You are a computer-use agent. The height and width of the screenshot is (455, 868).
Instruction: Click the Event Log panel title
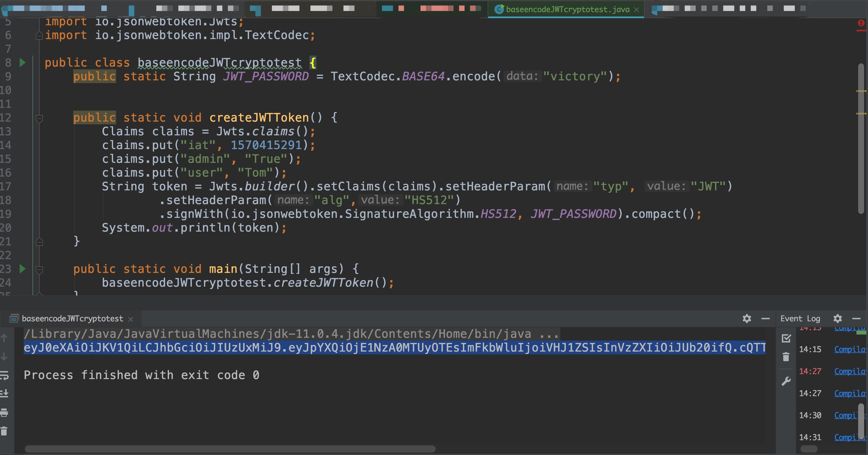tap(800, 319)
